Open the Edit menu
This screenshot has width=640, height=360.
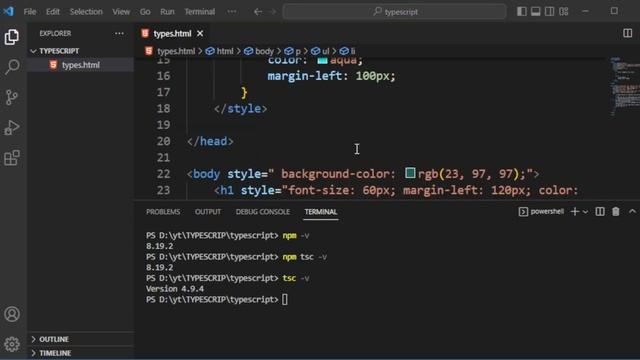[x=53, y=12]
